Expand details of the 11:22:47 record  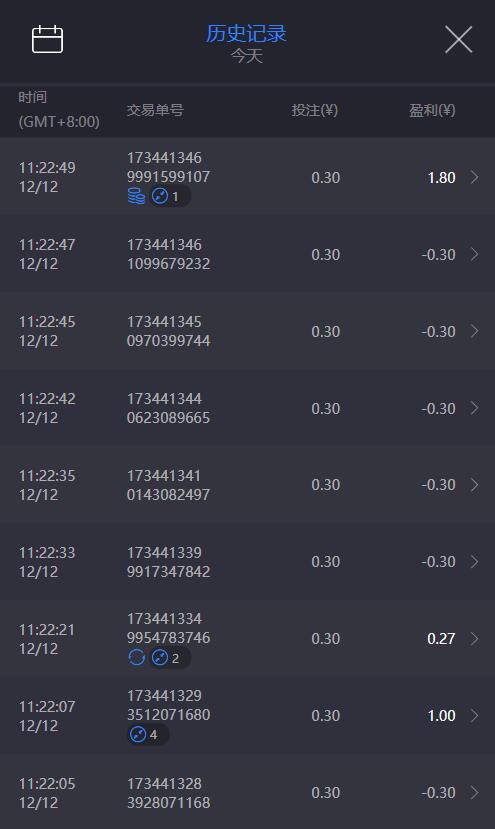coord(474,254)
